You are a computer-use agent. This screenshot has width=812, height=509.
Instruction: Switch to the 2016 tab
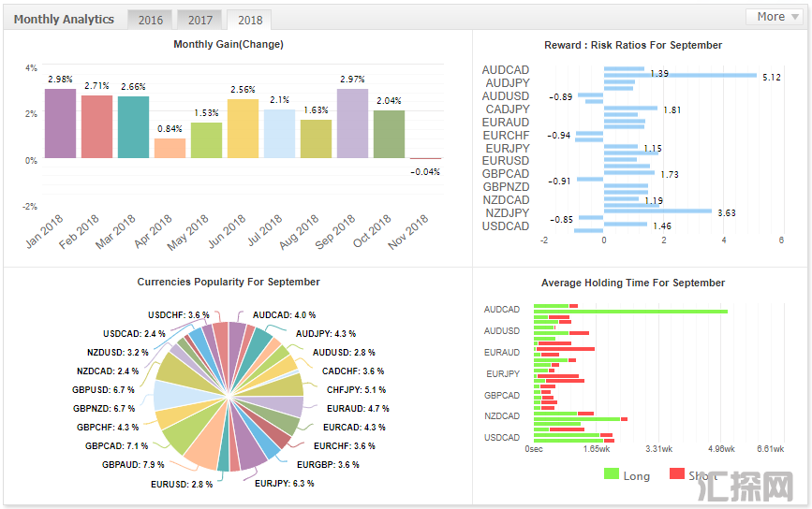(x=150, y=20)
